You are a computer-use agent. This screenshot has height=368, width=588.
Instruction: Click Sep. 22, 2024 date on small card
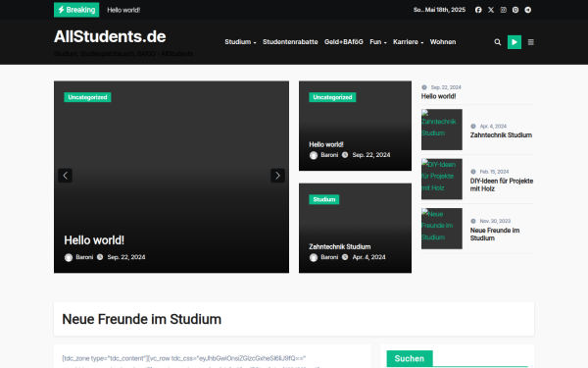pos(371,155)
